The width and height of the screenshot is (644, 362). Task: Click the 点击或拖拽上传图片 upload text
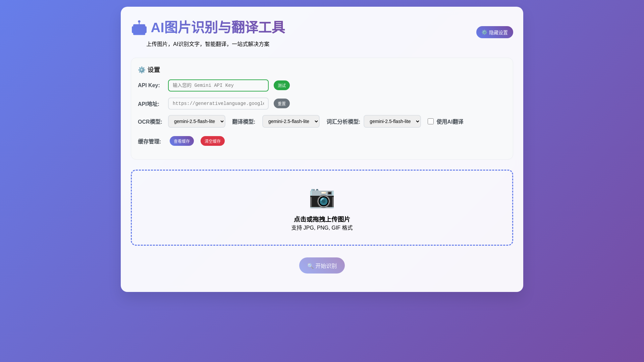(322, 219)
